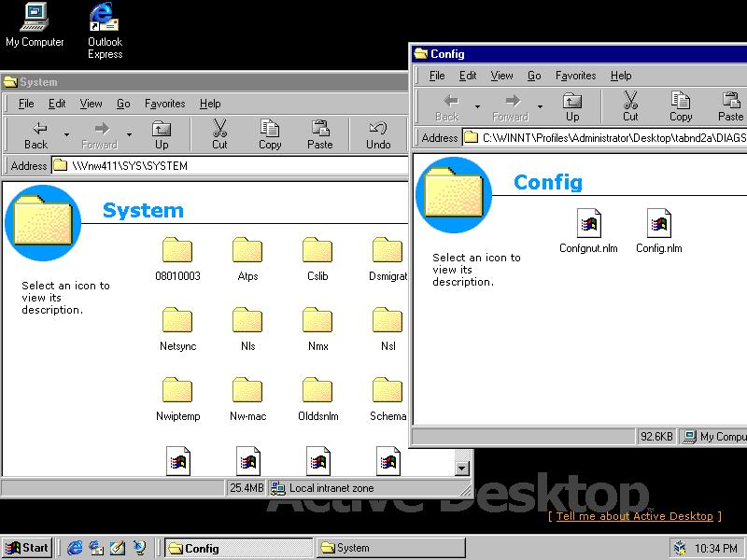The height and width of the screenshot is (560, 747).
Task: Click Undo in the System window toolbar
Action: [378, 135]
